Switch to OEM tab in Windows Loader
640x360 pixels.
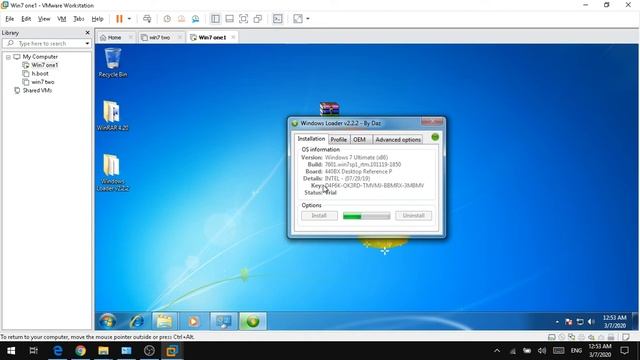[359, 140]
